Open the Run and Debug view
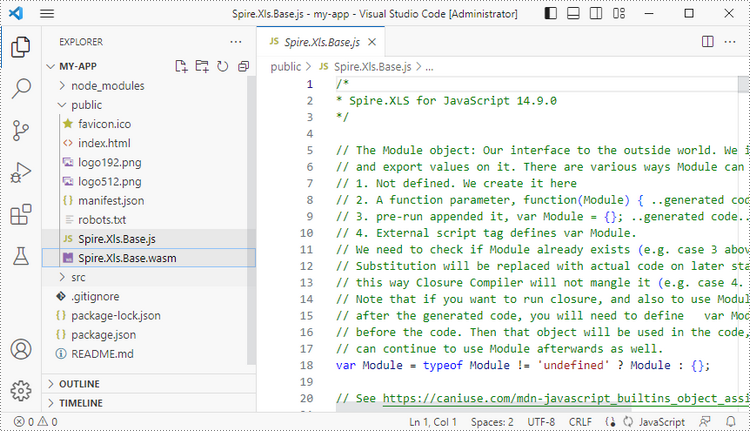The width and height of the screenshot is (750, 431). click(21, 173)
